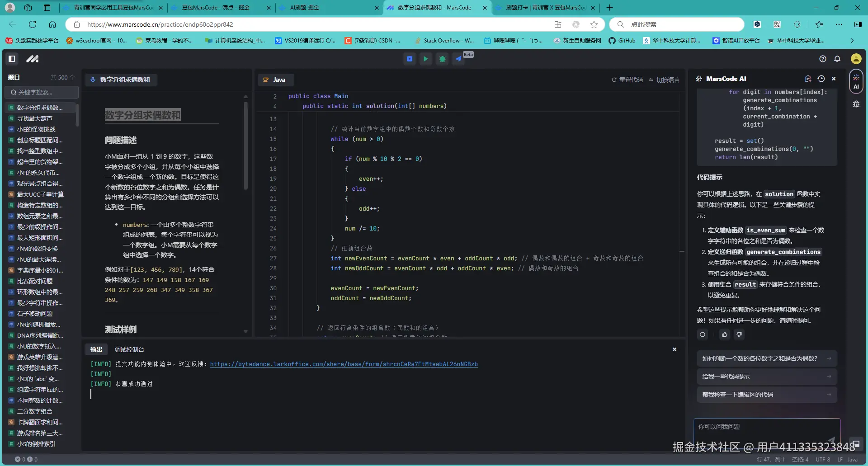This screenshot has height=466, width=868.
Task: Reset code with 重置代码 button
Action: tap(627, 80)
